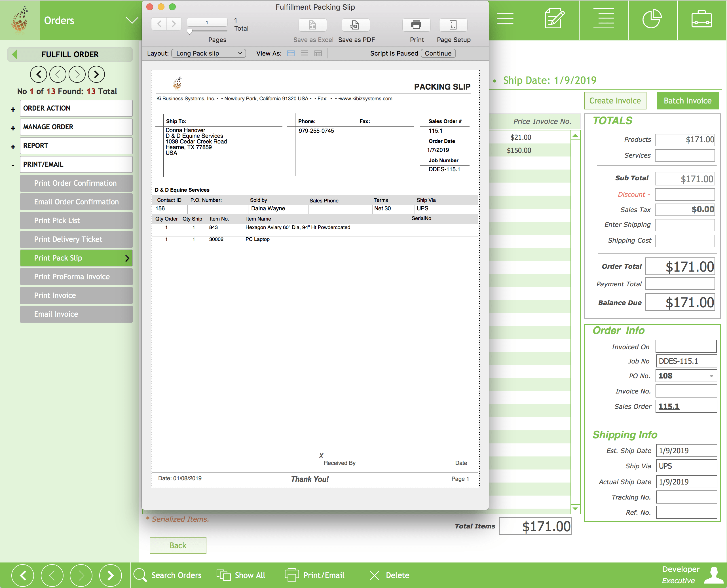The width and height of the screenshot is (727, 588).
Task: Select Print Order Confirmation
Action: (76, 183)
